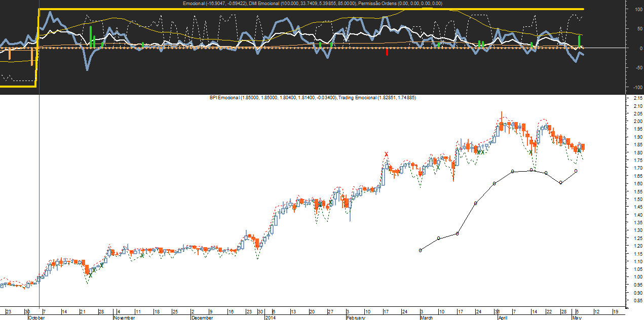Select the leftmost circle on the black line
Viewport: 644px width, 320px height.
[421, 250]
